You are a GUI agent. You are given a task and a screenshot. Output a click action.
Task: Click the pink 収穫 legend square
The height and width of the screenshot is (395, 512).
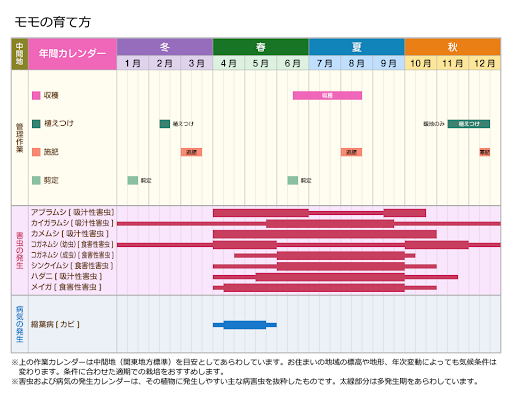click(36, 95)
